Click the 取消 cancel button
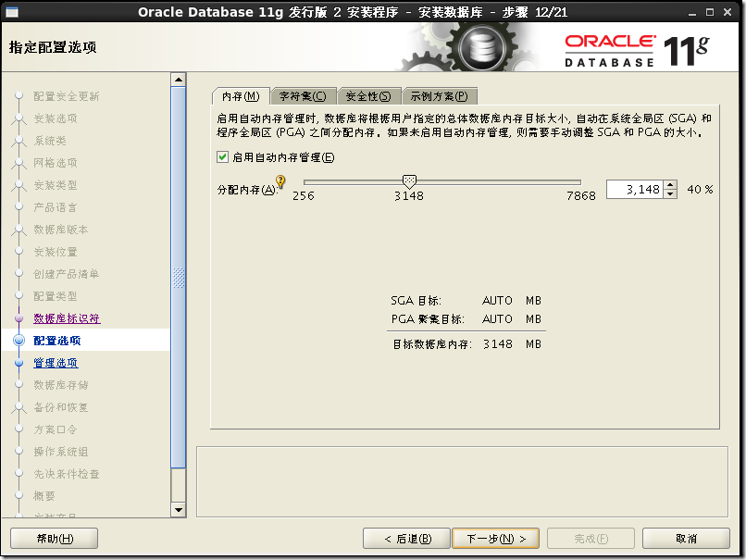The image size is (746, 560). (x=686, y=539)
